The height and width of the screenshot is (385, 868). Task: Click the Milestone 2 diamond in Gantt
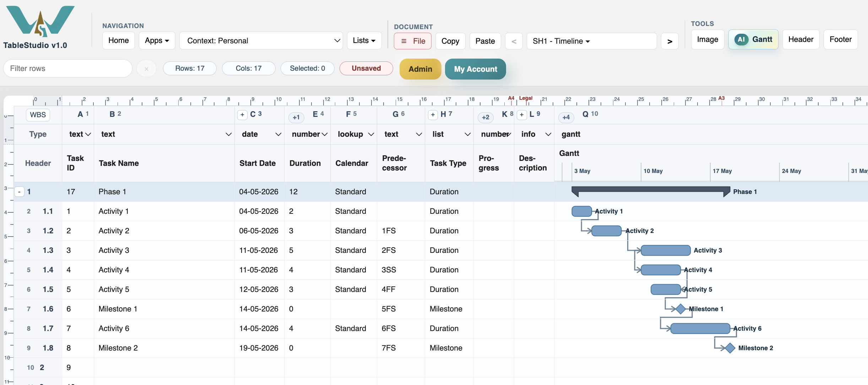(730, 348)
